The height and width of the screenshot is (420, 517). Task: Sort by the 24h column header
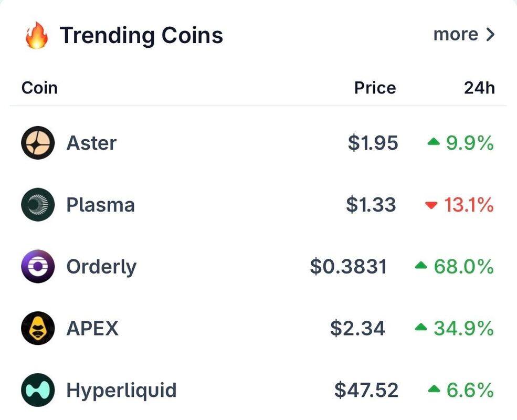point(479,88)
